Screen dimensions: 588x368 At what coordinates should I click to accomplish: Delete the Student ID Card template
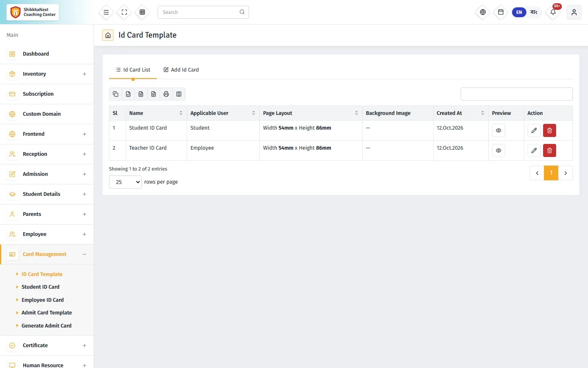(x=550, y=130)
